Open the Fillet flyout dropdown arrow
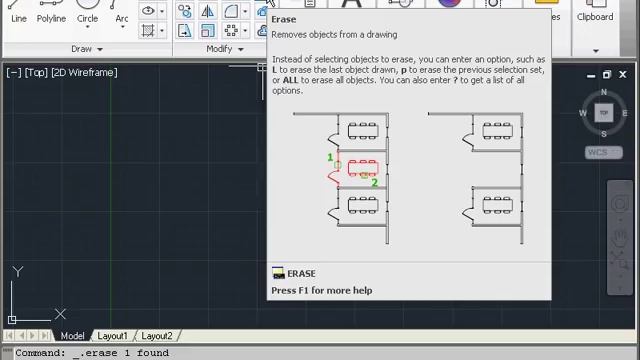The image size is (640, 360). click(x=245, y=11)
